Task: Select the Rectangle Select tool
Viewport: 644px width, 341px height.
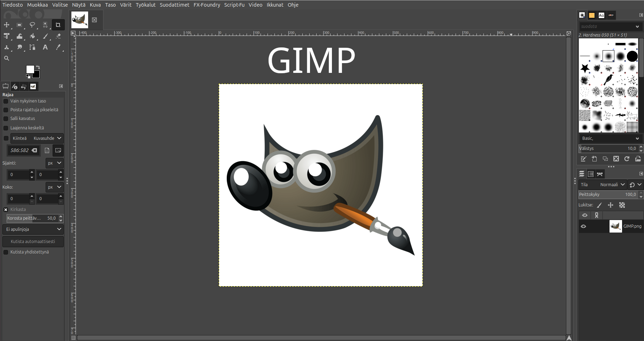Action: 20,25
